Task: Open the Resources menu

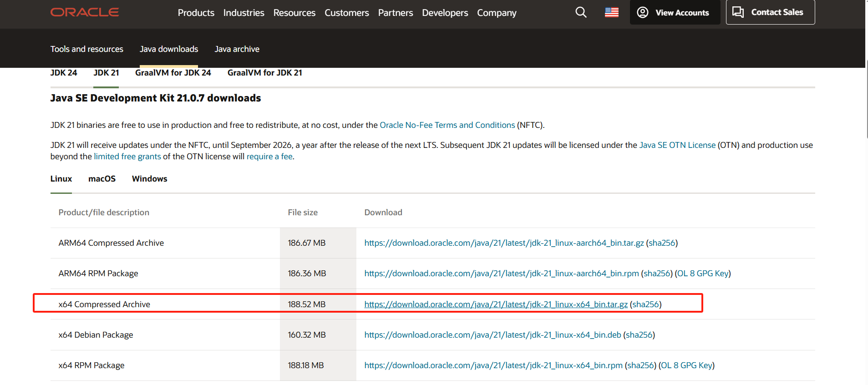Action: (x=294, y=13)
